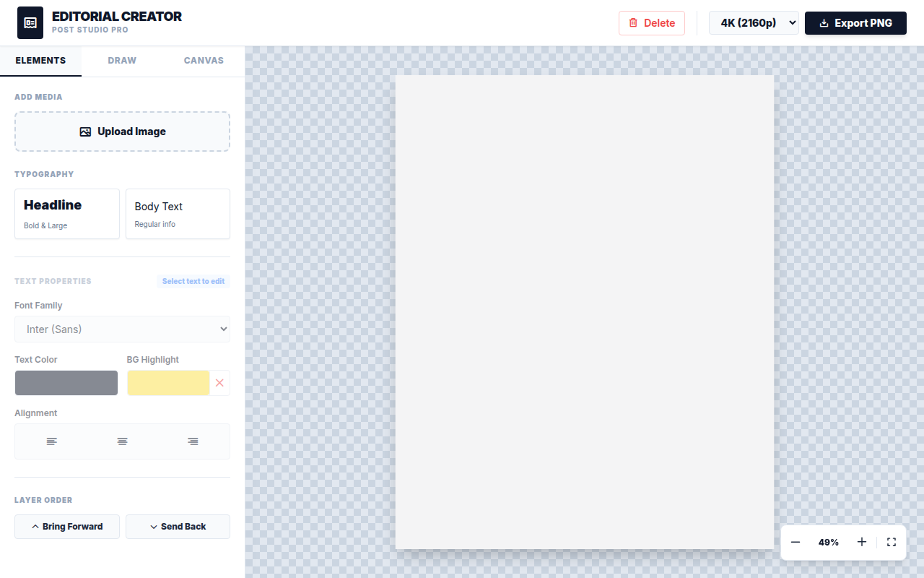This screenshot has height=578, width=924.
Task: Click the 'Select text to edit' hint badge
Action: click(x=193, y=281)
